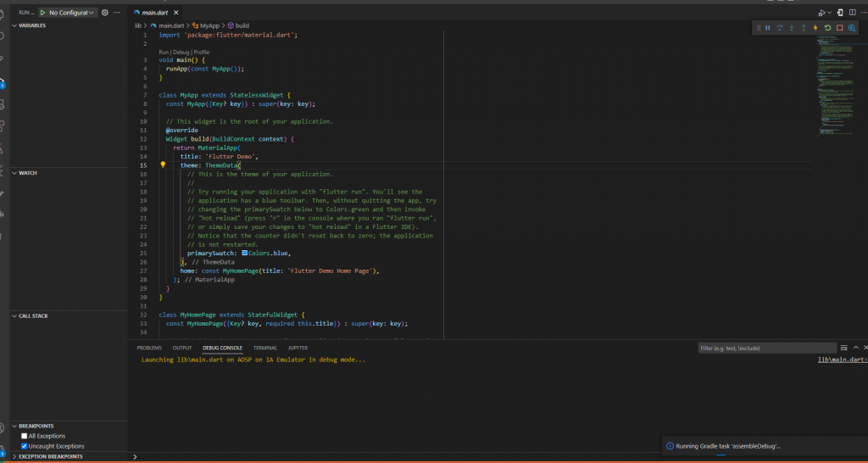Click the build breadcrumb item
The image size is (868, 463).
click(x=242, y=25)
